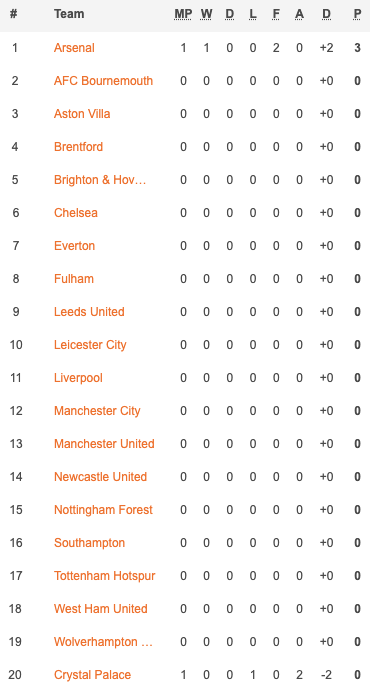Open Fulham from the table
Image resolution: width=370 pixels, height=690 pixels.
73,279
